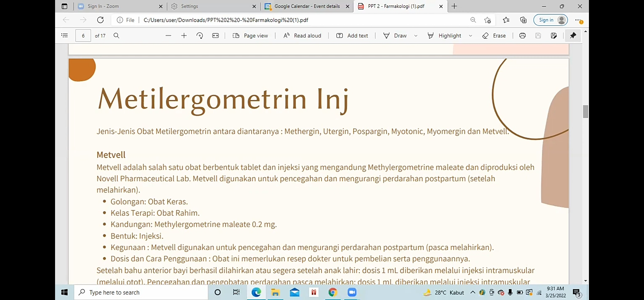This screenshot has height=300, width=644.
Task: Reload the current page
Action: pyautogui.click(x=100, y=20)
